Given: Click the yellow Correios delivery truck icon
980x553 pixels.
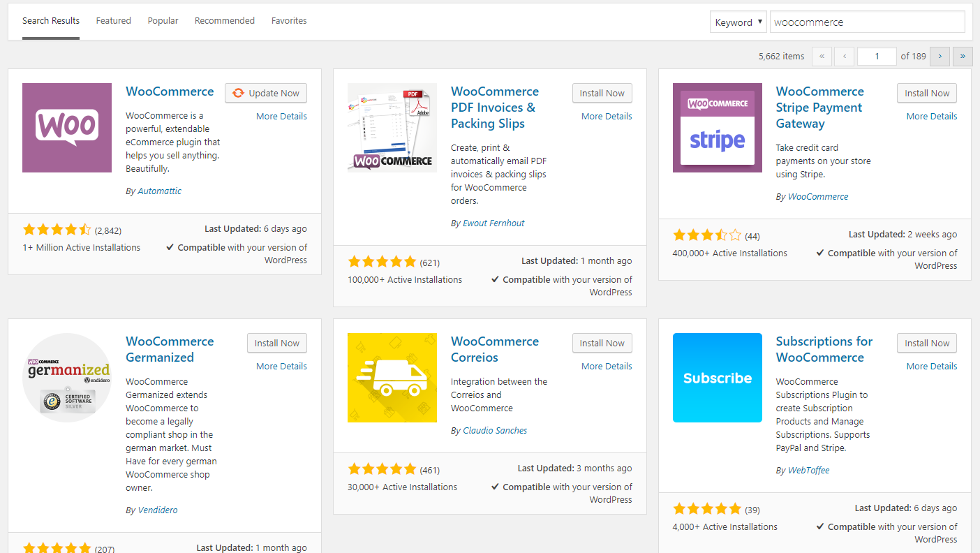Looking at the screenshot, I should point(392,378).
